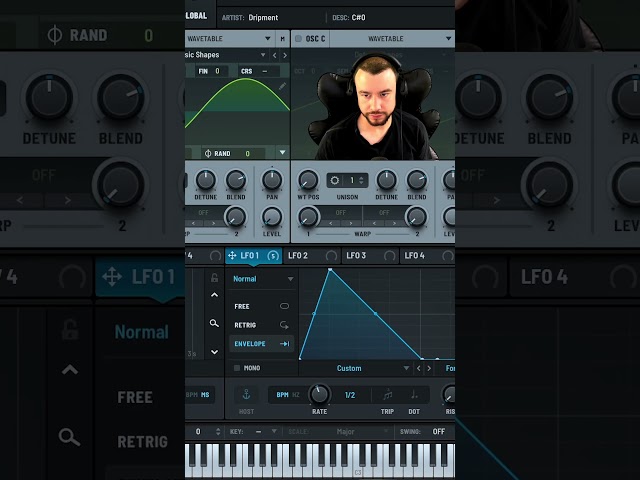Open the Basic Shapes wavetable dropdown
Viewport: 640px width, 480px height.
point(263,55)
